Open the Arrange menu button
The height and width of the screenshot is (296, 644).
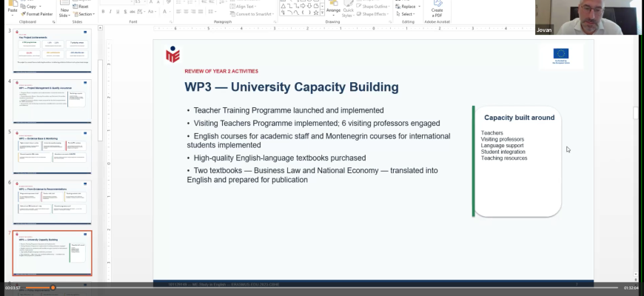(333, 9)
